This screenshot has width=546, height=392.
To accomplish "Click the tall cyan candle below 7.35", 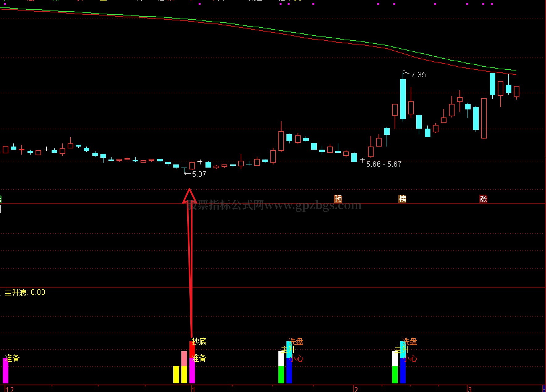I will point(403,99).
